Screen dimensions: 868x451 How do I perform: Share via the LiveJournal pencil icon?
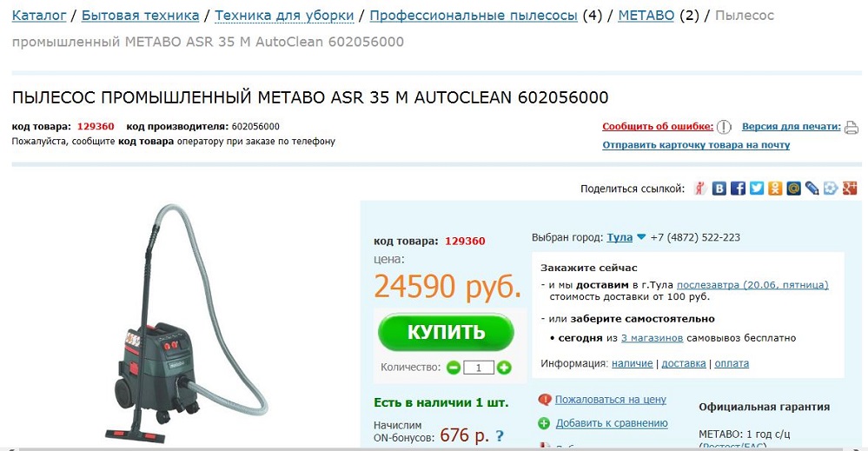(812, 189)
